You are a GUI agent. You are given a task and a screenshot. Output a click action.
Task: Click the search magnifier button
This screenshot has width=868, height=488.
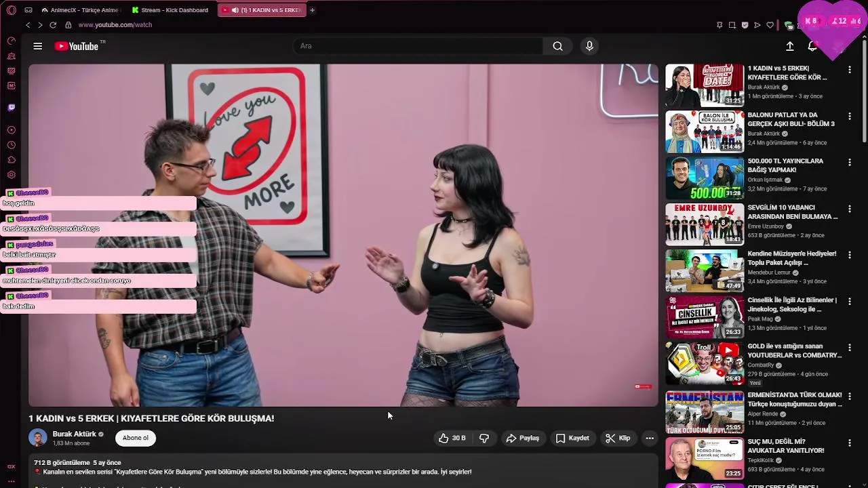(x=557, y=46)
